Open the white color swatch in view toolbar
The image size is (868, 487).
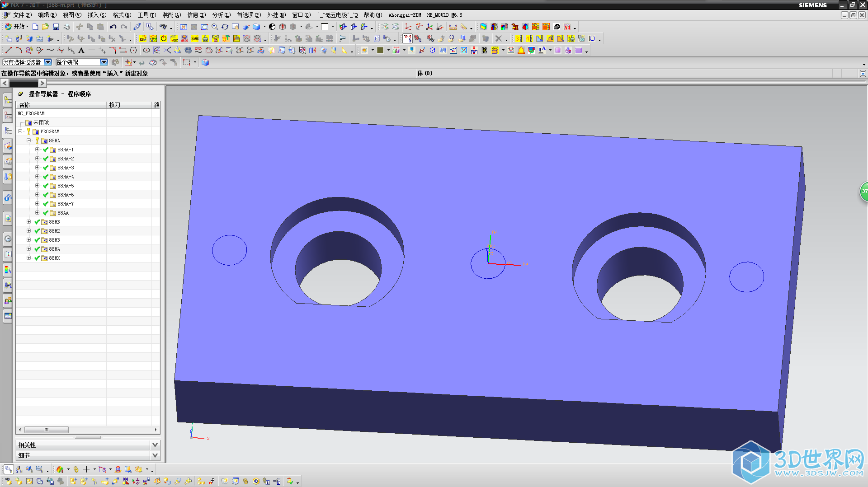325,27
